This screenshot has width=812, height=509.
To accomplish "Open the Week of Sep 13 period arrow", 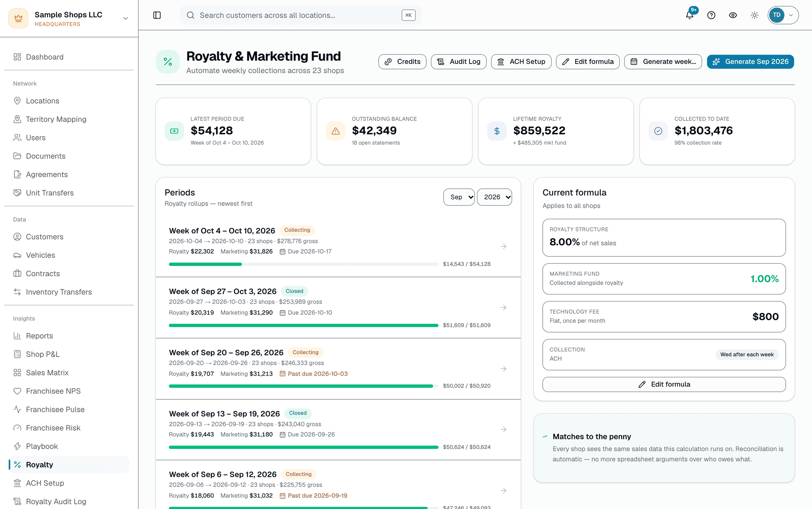I will click(x=503, y=429).
